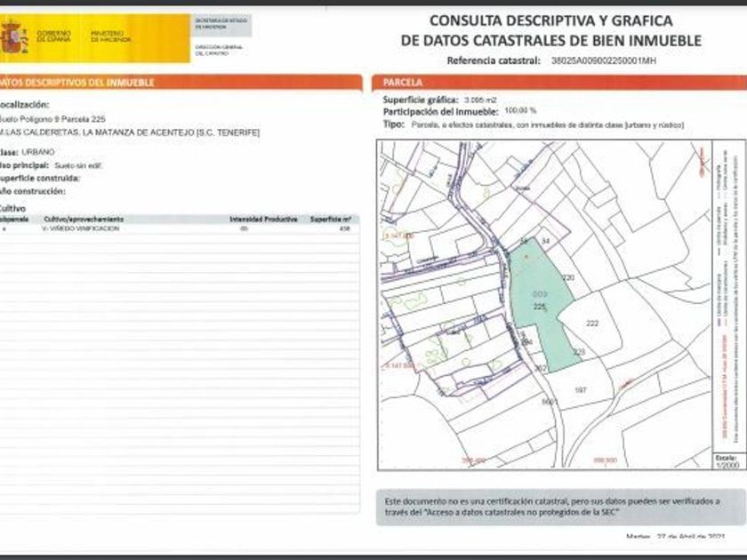Select the '100,00 %' participation value
747x560 pixels.
click(x=520, y=111)
